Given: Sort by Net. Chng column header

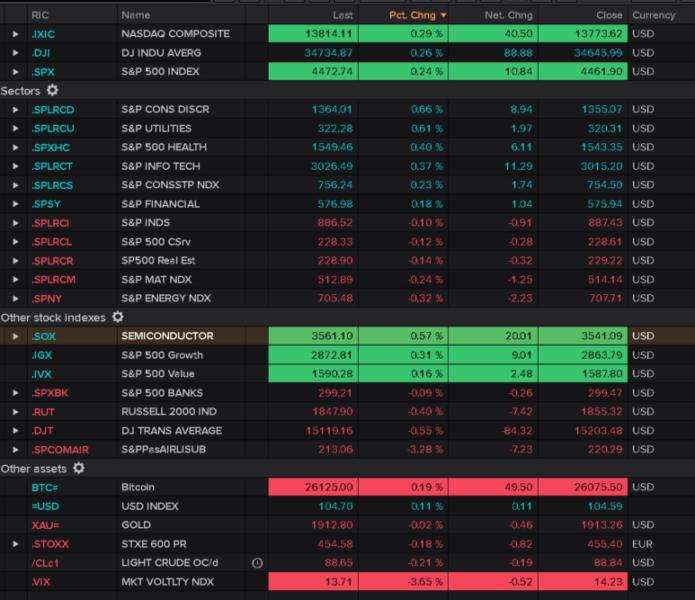Looking at the screenshot, I should coord(508,16).
